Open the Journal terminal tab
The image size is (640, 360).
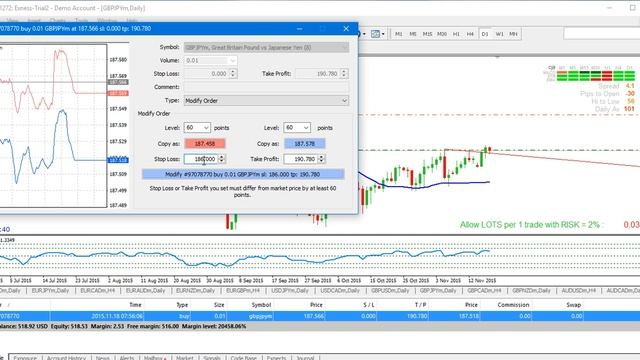305,358
